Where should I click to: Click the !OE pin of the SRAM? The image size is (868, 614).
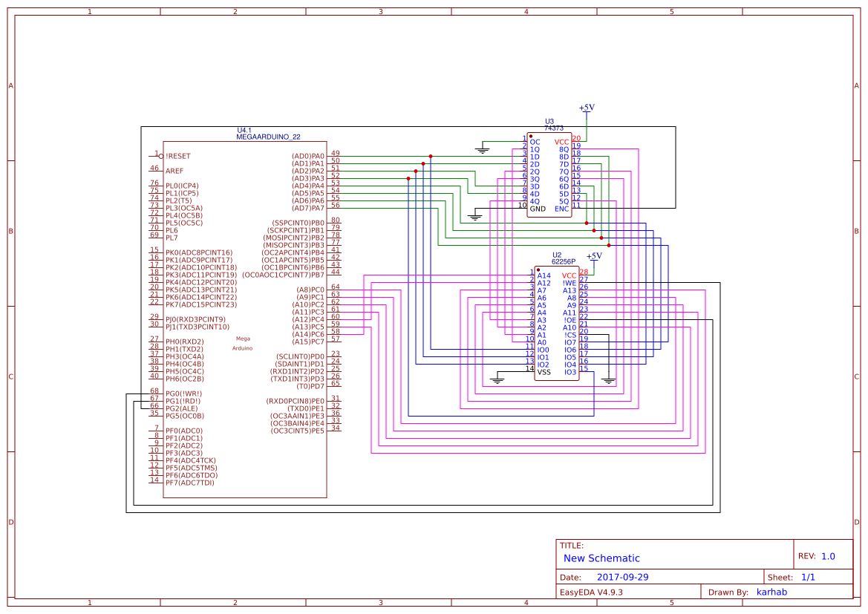(x=570, y=319)
